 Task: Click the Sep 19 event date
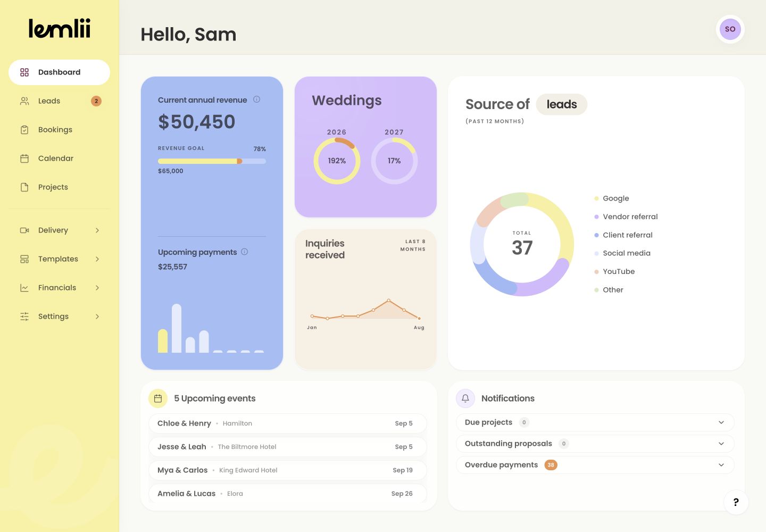click(x=403, y=470)
